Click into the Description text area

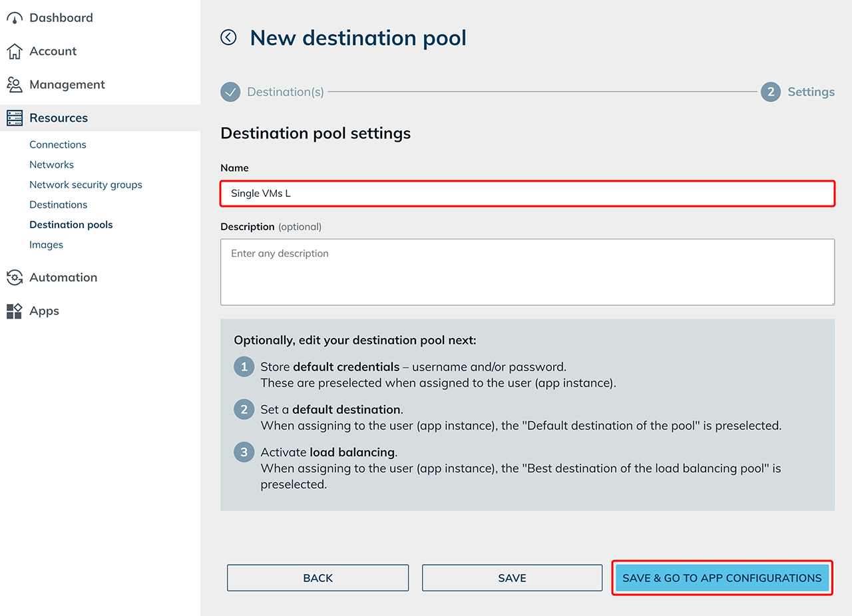click(x=527, y=272)
